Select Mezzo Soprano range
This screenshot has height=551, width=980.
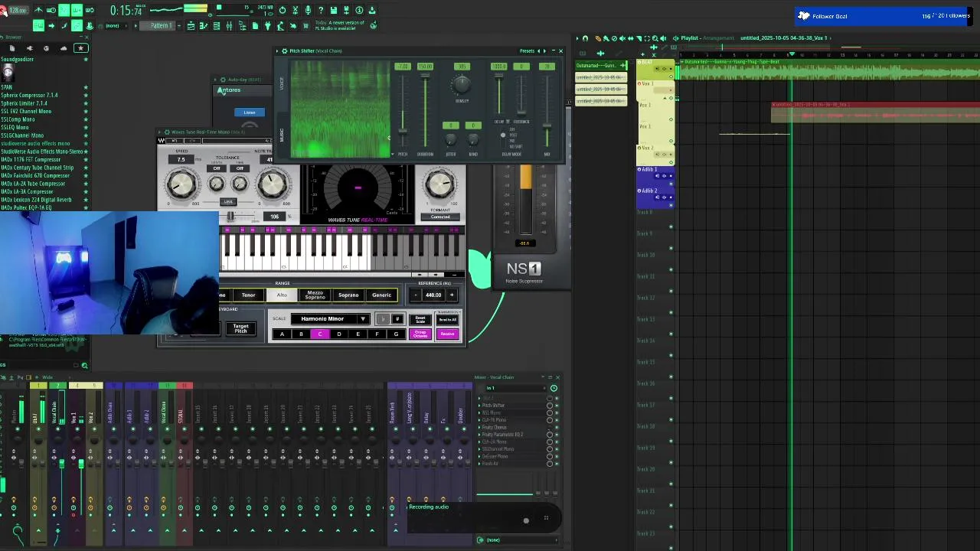tap(315, 295)
